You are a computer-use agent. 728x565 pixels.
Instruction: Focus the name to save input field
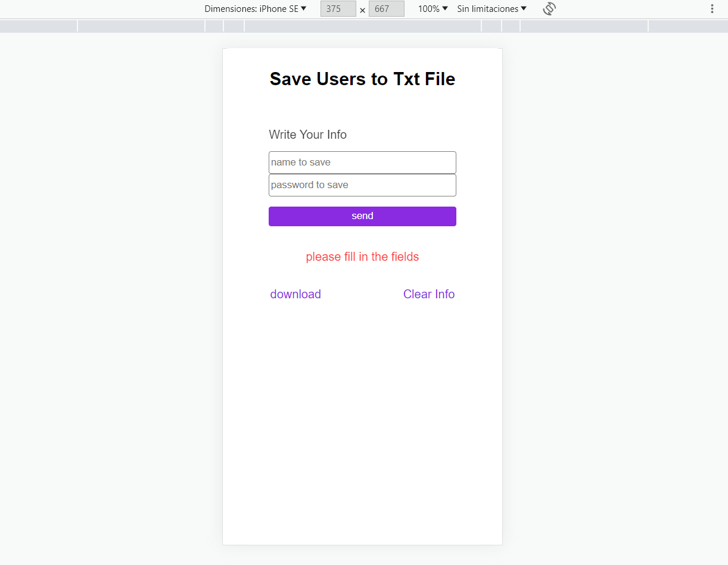(362, 162)
